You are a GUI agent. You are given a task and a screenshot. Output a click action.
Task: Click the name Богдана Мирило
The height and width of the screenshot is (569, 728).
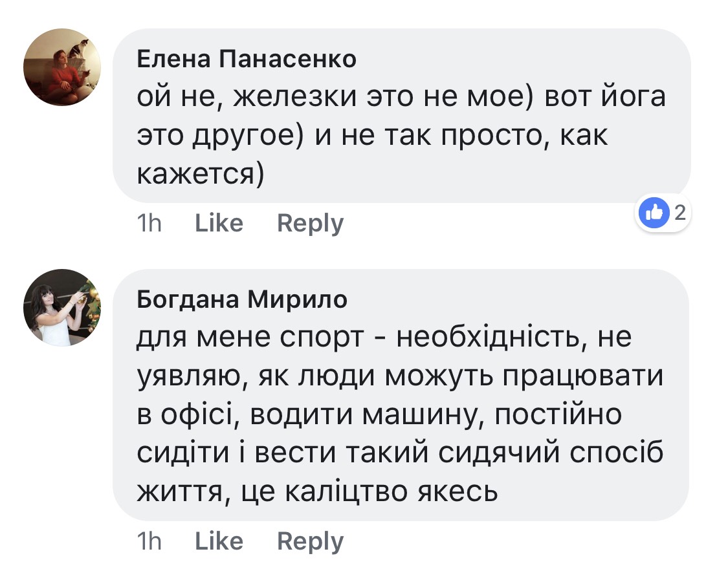[242, 299]
